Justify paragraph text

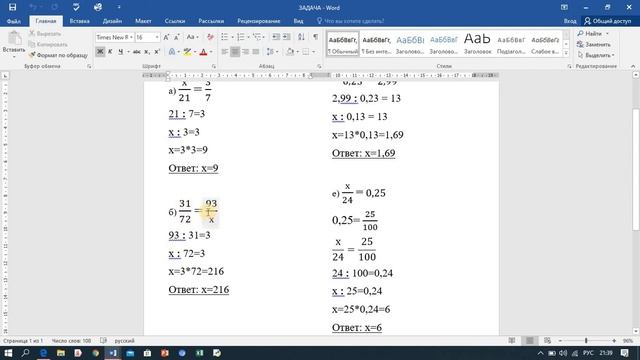[x=256, y=52]
